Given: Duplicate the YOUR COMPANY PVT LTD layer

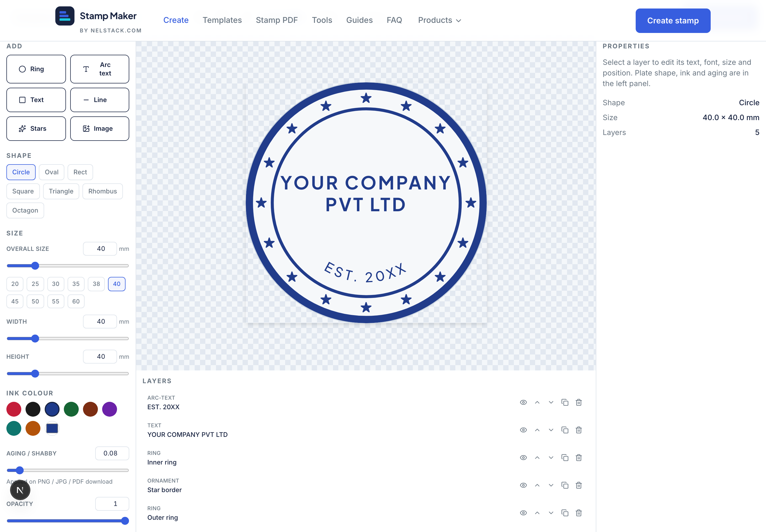Looking at the screenshot, I should click(x=565, y=430).
